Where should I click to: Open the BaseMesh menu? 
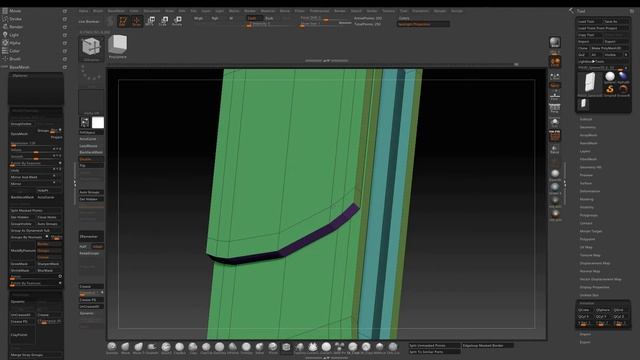click(19, 67)
